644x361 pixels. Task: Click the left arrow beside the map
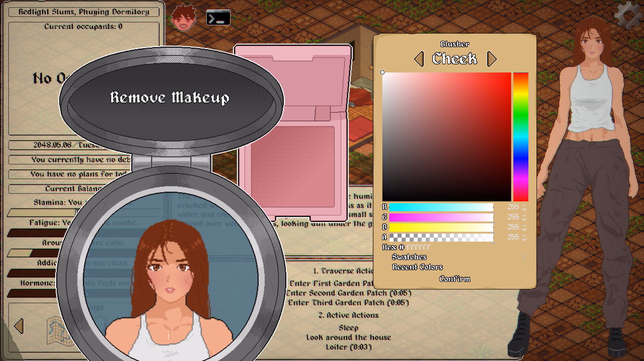tap(19, 326)
